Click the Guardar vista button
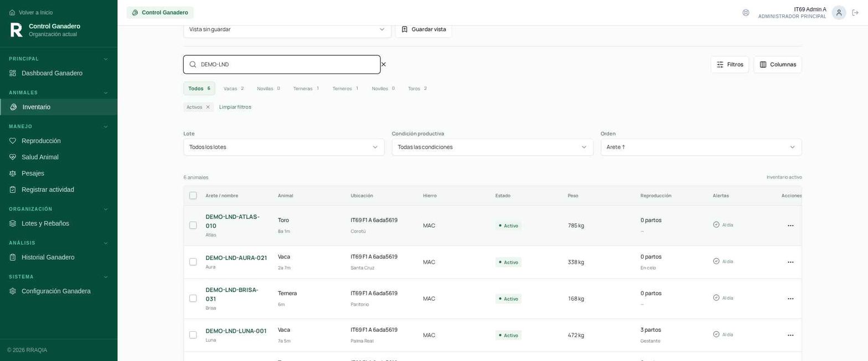Image resolution: width=868 pixels, height=361 pixels. (423, 29)
